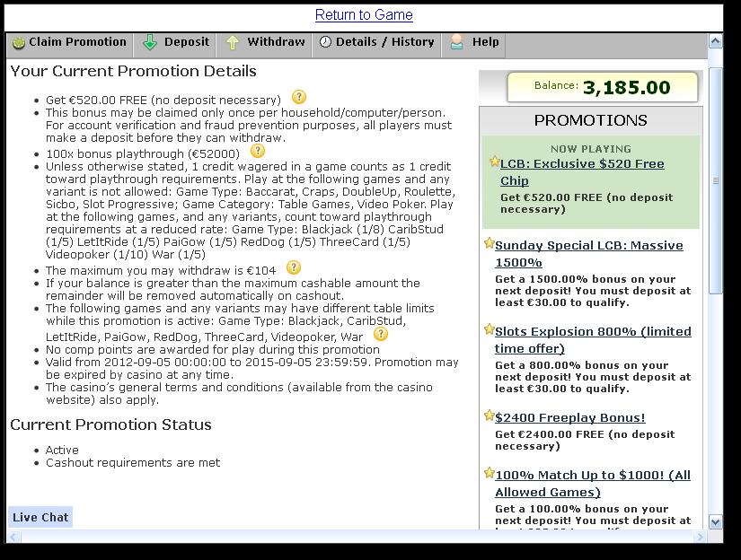The image size is (741, 560).
Task: Open help icon beside Get €520.00 FREE
Action: [299, 97]
